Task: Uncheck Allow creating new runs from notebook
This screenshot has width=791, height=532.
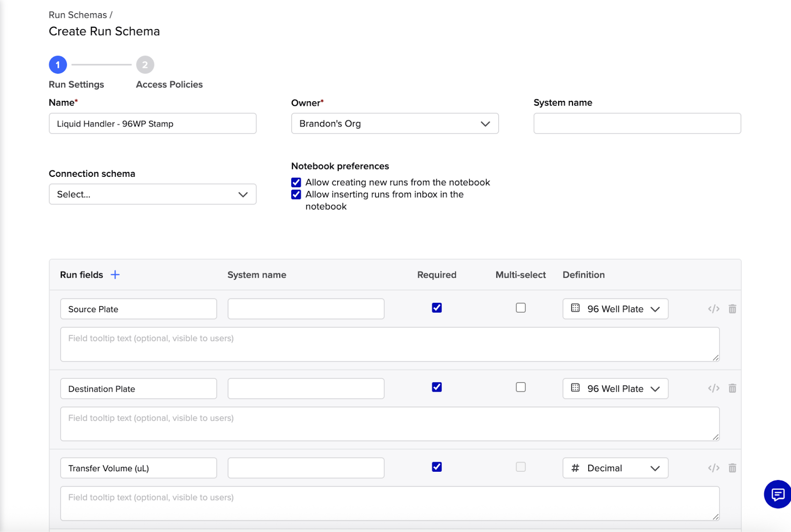Action: 296,182
